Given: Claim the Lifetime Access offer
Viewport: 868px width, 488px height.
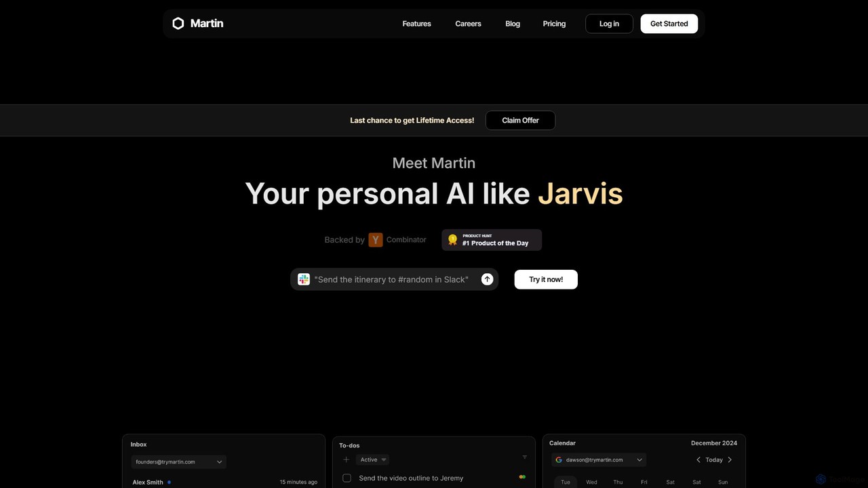Looking at the screenshot, I should coord(520,121).
